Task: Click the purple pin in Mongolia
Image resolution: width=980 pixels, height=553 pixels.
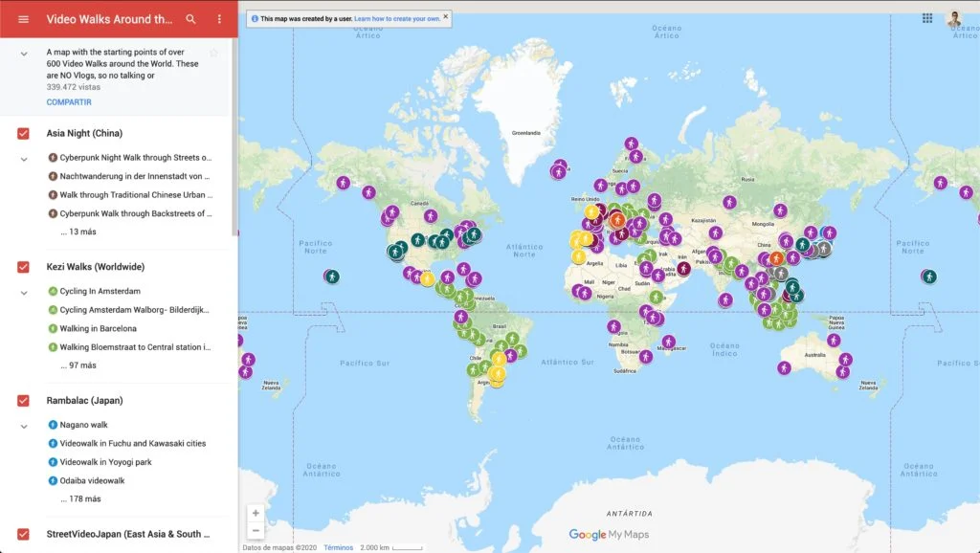Action: (780, 210)
